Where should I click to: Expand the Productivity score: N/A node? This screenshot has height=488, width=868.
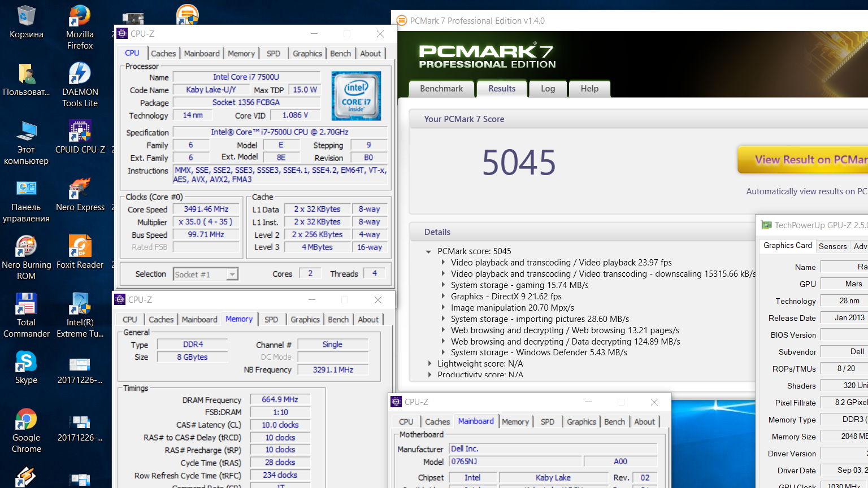tap(429, 374)
